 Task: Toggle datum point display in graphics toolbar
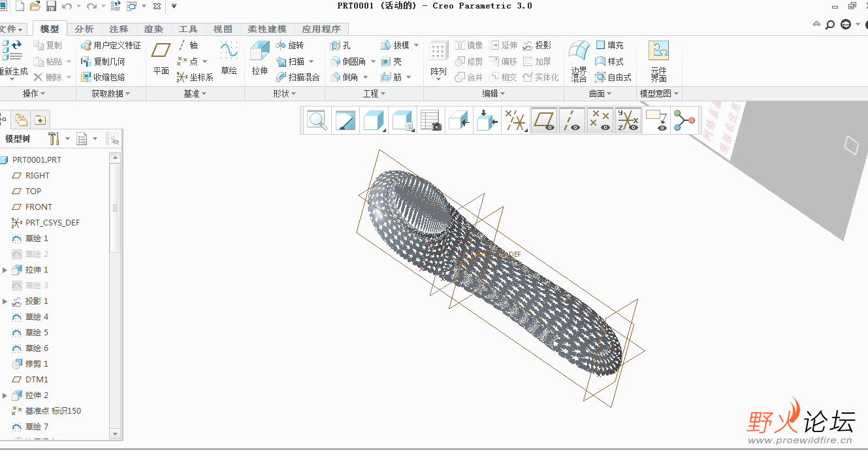[600, 121]
